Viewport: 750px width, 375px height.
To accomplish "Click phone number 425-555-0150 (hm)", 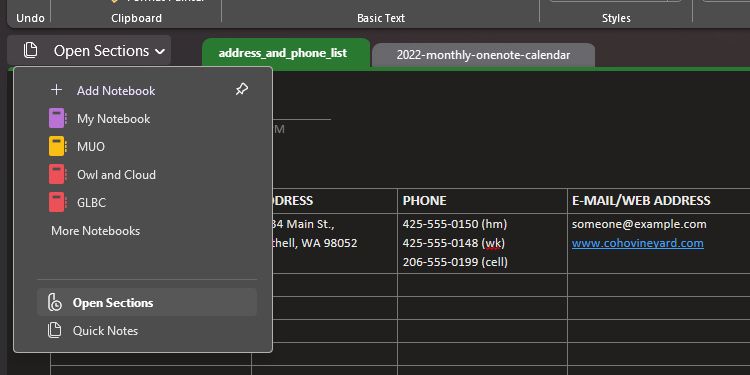I will click(x=455, y=224).
